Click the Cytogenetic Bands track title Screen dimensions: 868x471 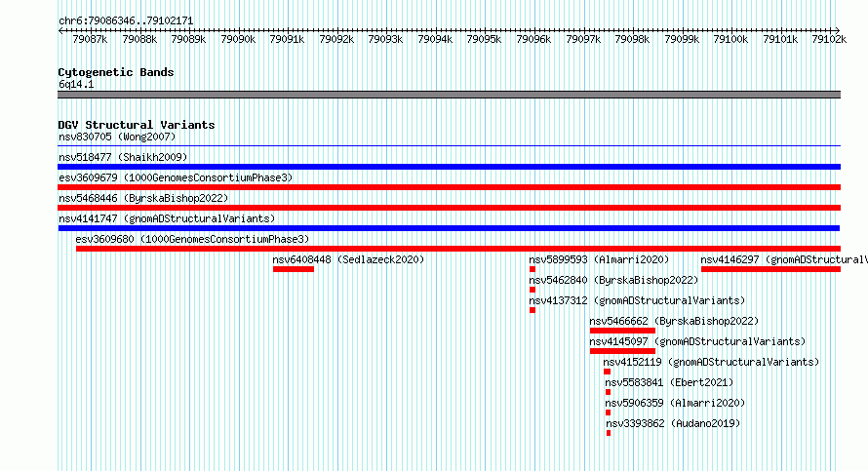pos(116,72)
